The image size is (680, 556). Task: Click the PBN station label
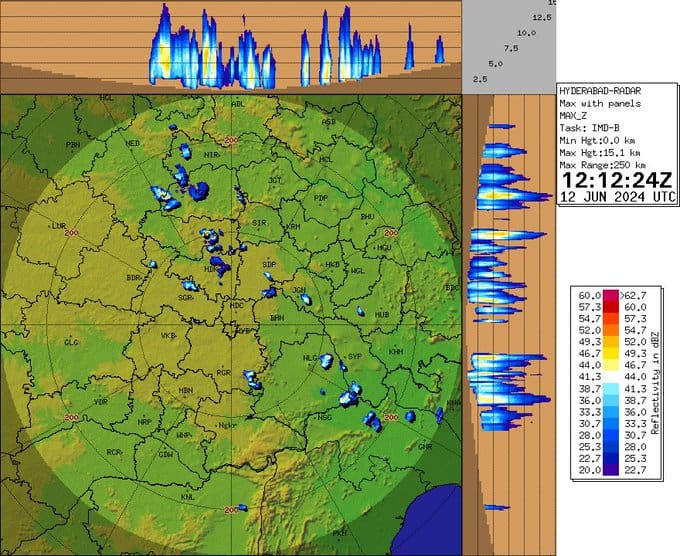pyautogui.click(x=72, y=145)
